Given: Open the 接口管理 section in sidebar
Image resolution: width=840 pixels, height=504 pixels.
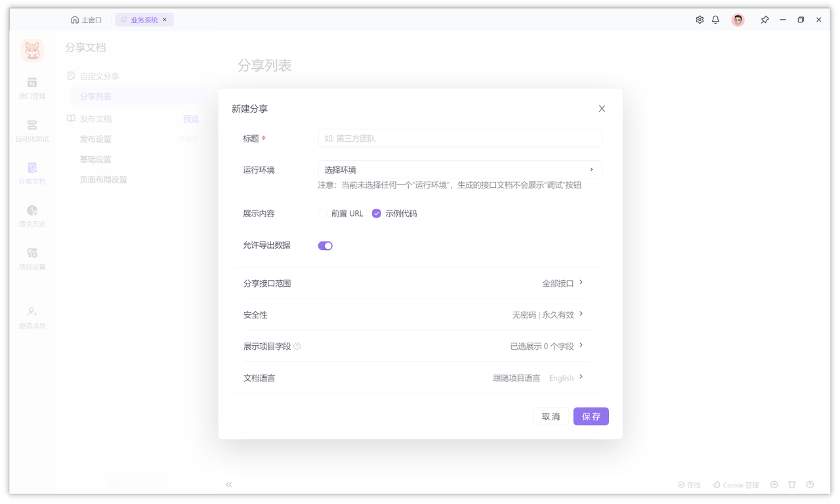Looking at the screenshot, I should [31, 89].
